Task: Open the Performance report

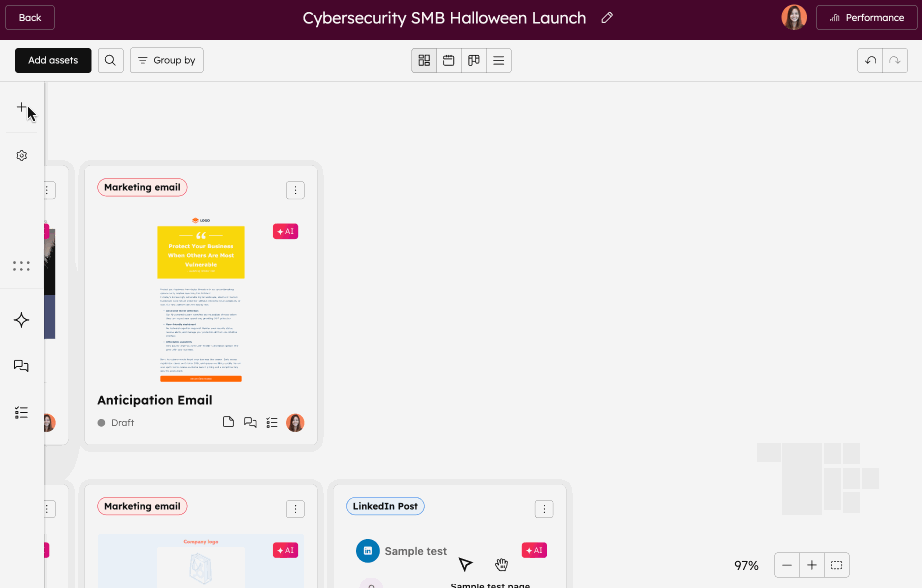Action: coord(866,18)
